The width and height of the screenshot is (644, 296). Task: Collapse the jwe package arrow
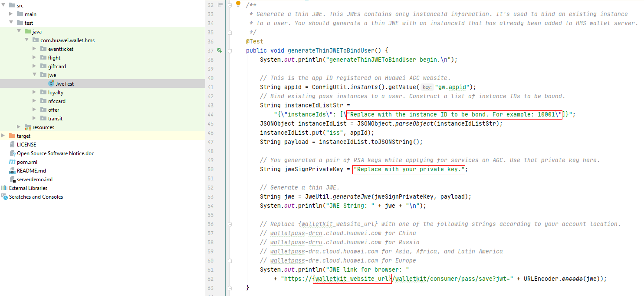coord(35,75)
